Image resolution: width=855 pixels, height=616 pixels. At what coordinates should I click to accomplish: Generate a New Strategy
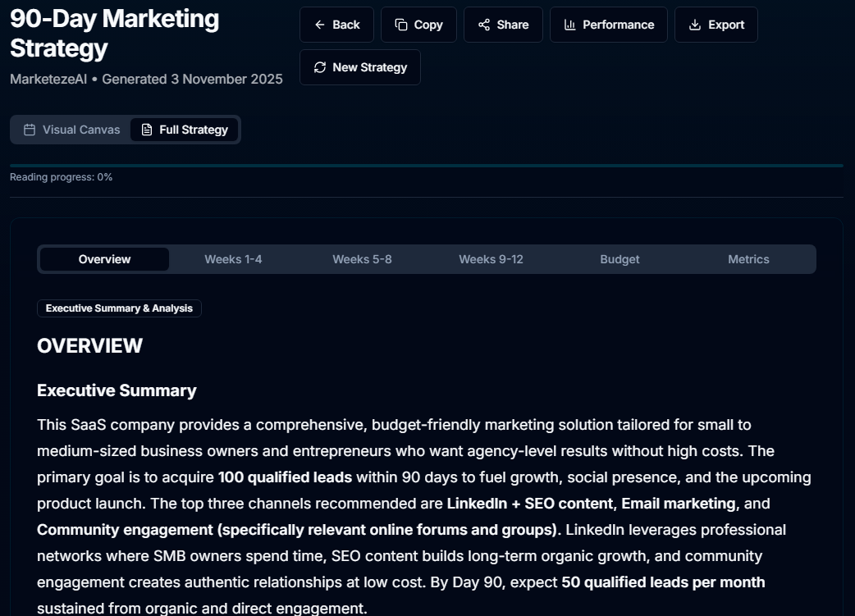[360, 66]
